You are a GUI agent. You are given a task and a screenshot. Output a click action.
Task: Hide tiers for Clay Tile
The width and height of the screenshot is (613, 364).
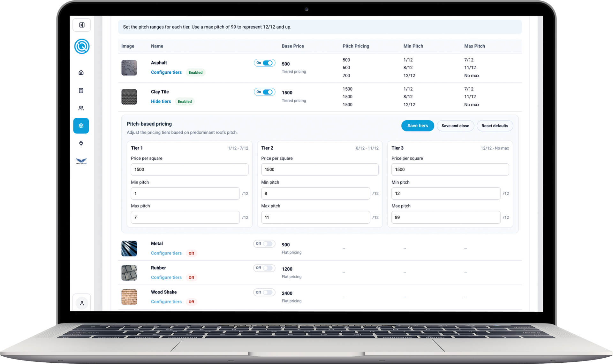[161, 101]
